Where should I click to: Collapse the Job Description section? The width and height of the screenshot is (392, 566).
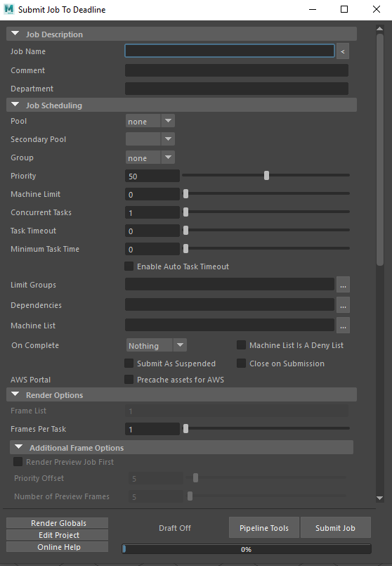coord(15,34)
